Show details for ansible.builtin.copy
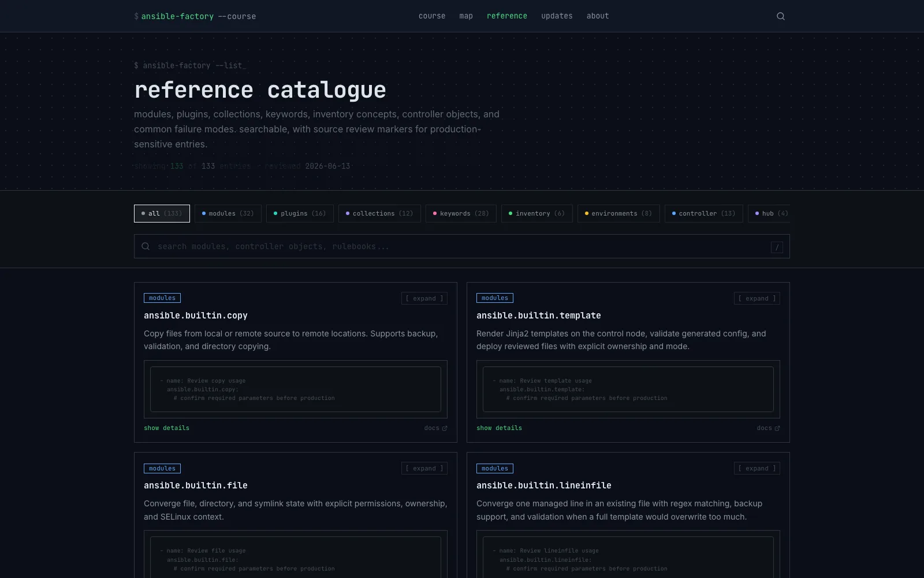Screen dimensions: 924x578 pos(166,428)
